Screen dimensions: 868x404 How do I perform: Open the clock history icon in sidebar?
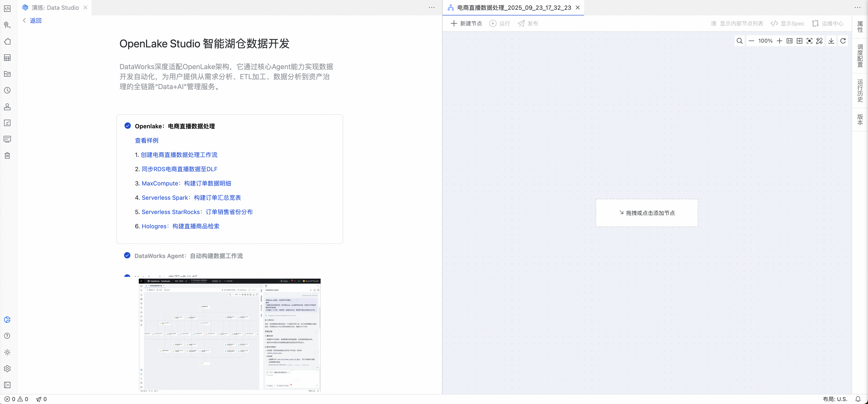tap(7, 90)
